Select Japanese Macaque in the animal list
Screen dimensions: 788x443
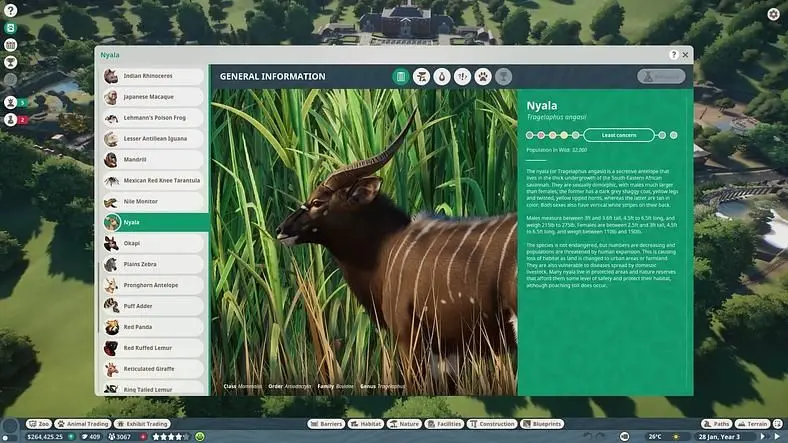pos(153,97)
